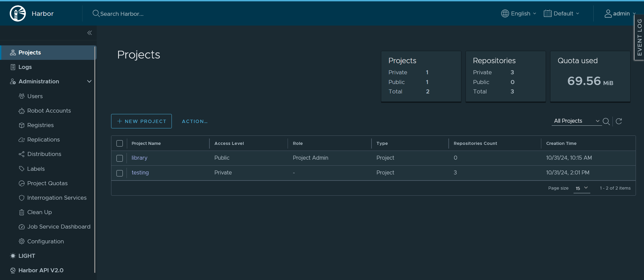Open the All Projects filter dropdown
The width and height of the screenshot is (644, 280).
coord(576,121)
